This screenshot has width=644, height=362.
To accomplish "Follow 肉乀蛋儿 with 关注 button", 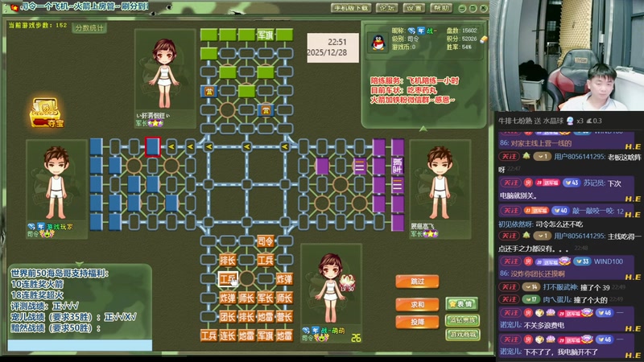I will tap(510, 299).
